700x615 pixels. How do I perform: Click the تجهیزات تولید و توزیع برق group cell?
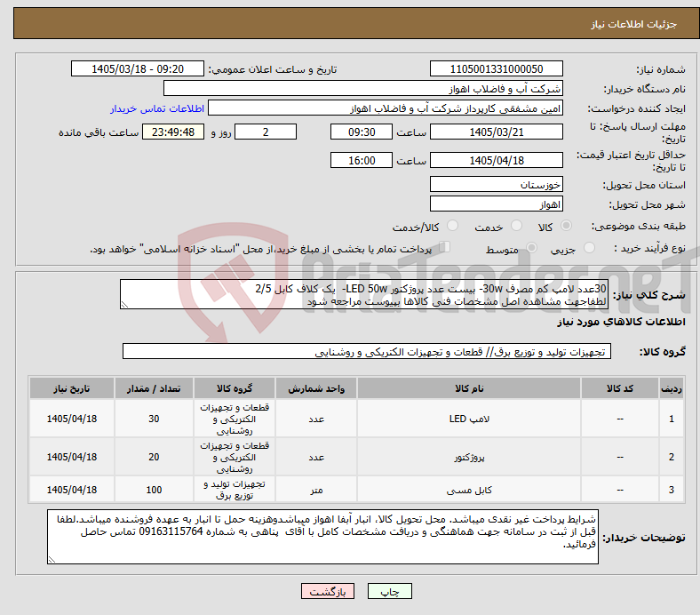pos(235,490)
